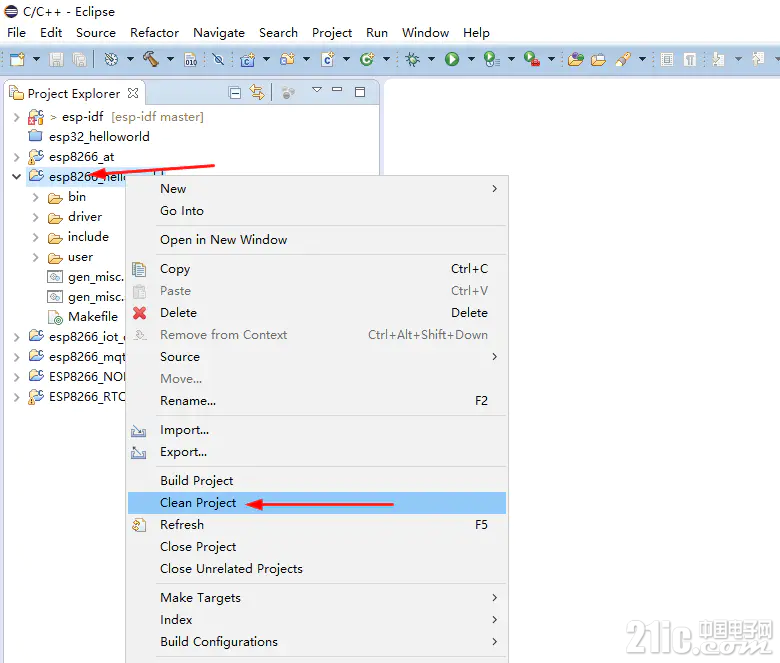Screen dimensions: 780x663
Task: Open dropdown next to hammer Build icon
Action: (170, 59)
